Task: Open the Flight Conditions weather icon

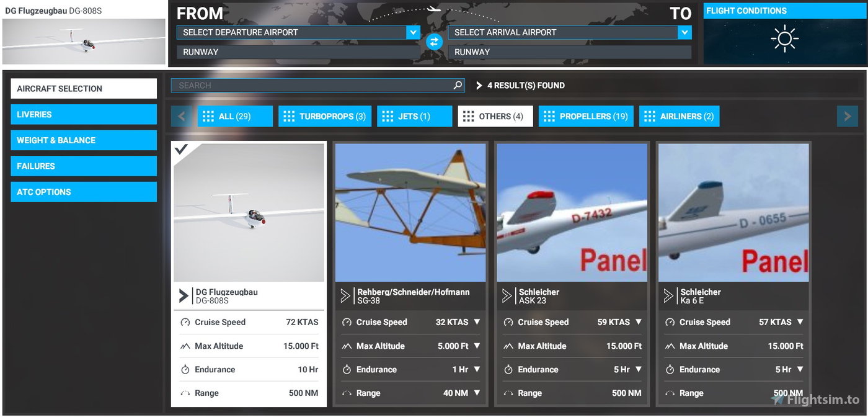Action: coord(784,38)
